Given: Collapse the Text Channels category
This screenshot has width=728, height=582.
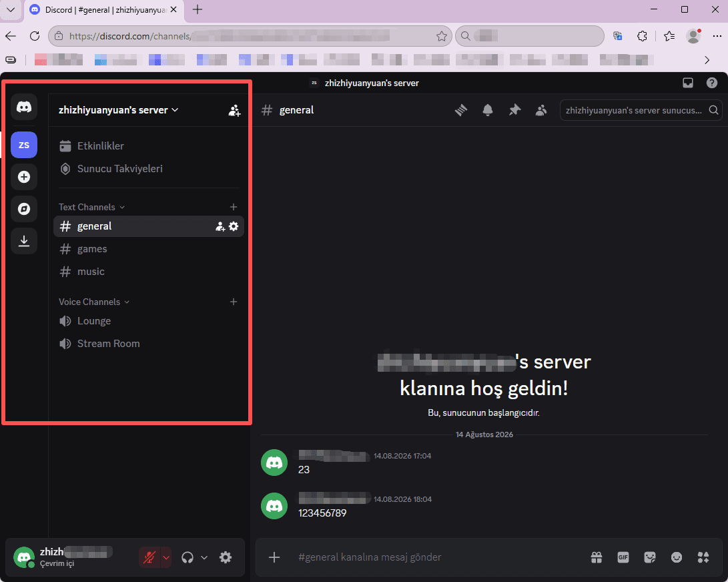Looking at the screenshot, I should [91, 207].
